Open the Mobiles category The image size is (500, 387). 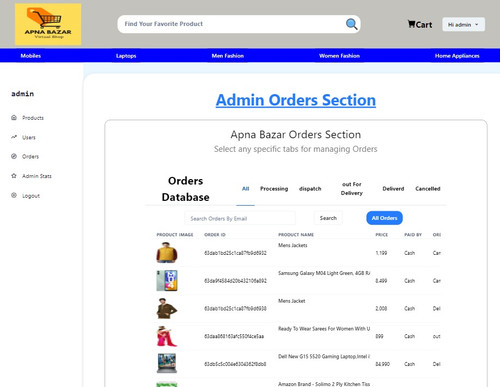point(31,56)
